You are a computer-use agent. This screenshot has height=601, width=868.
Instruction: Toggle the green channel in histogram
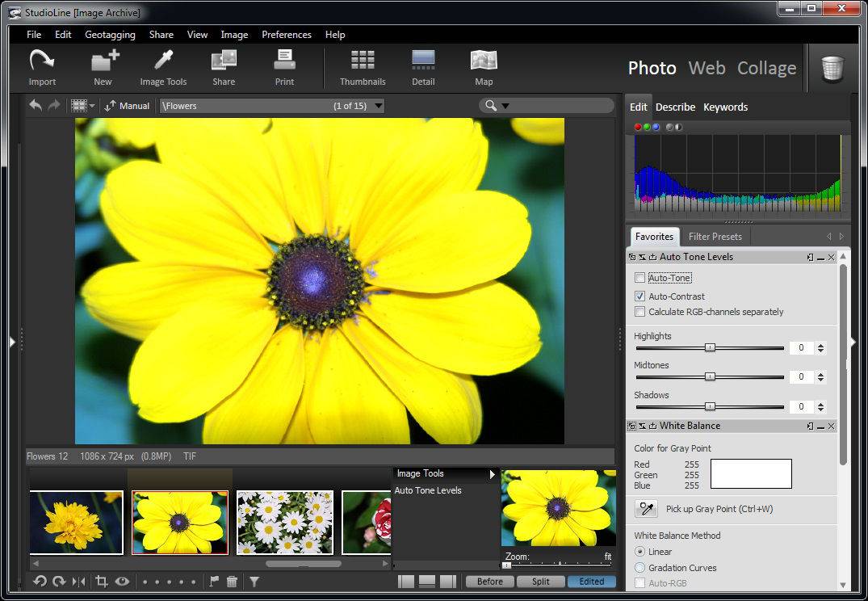(x=647, y=127)
